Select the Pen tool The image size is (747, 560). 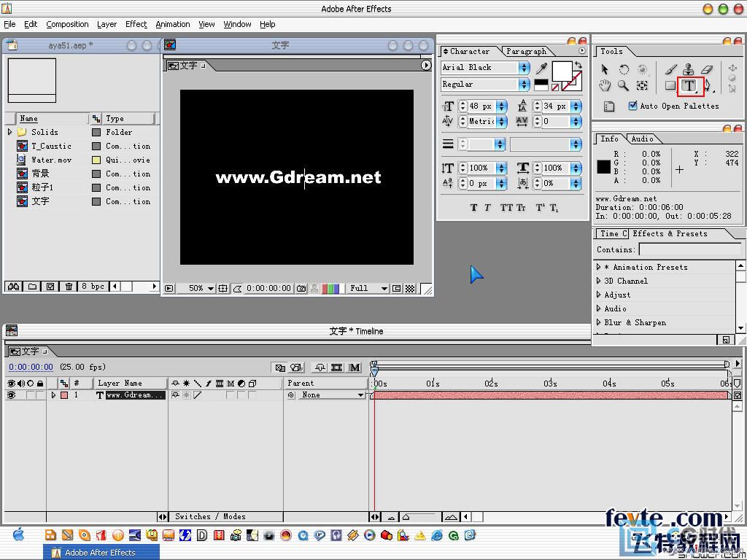click(x=709, y=86)
